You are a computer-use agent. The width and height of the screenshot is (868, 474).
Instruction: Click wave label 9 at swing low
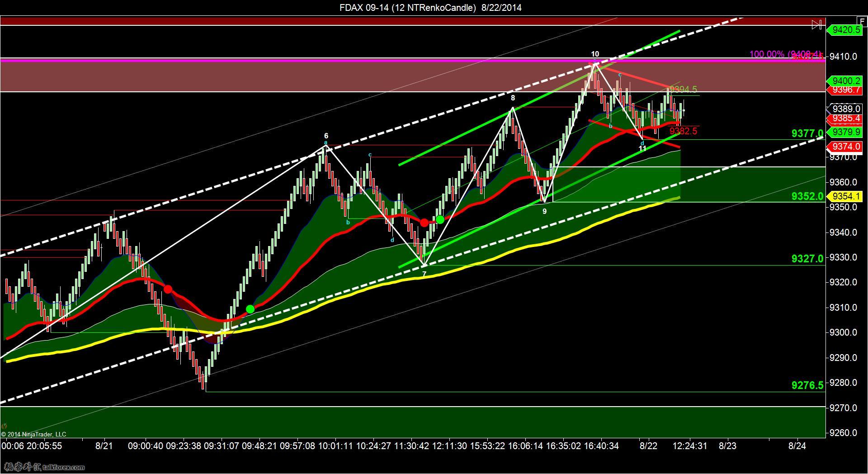[x=545, y=211]
